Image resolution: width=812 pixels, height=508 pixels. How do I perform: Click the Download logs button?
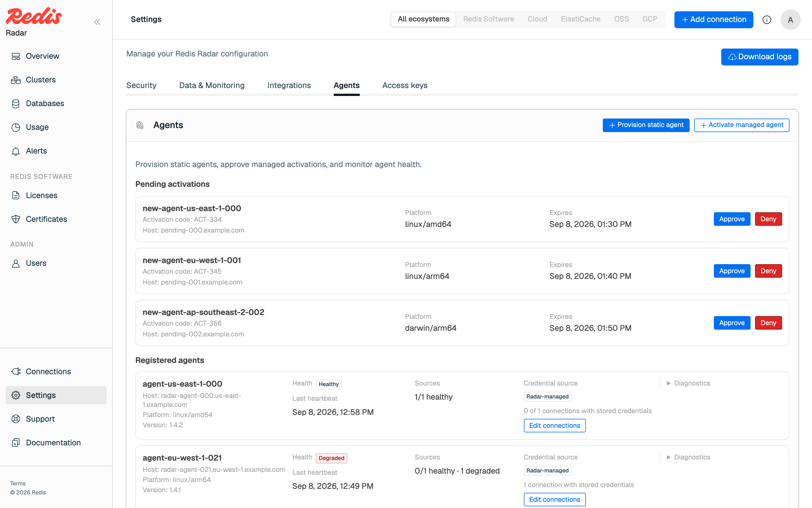pyautogui.click(x=760, y=57)
